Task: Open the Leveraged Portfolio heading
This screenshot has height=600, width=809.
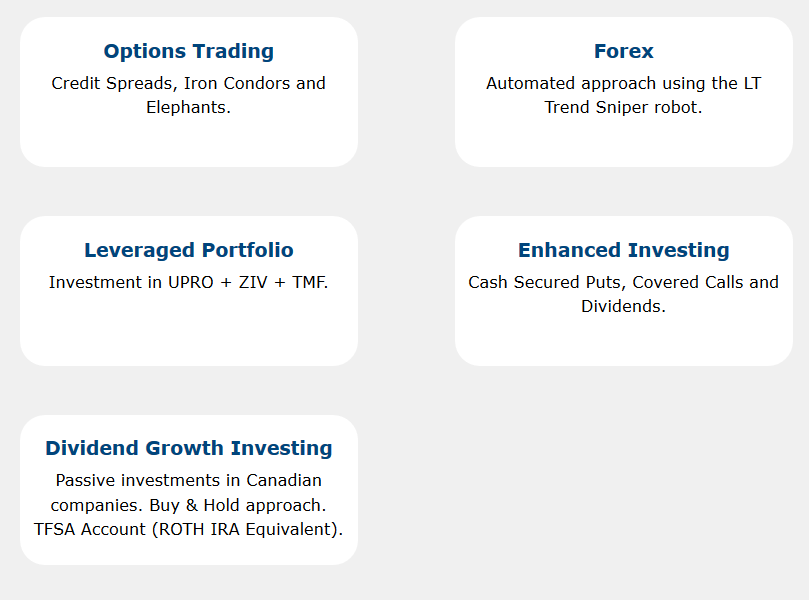Action: pyautogui.click(x=189, y=250)
